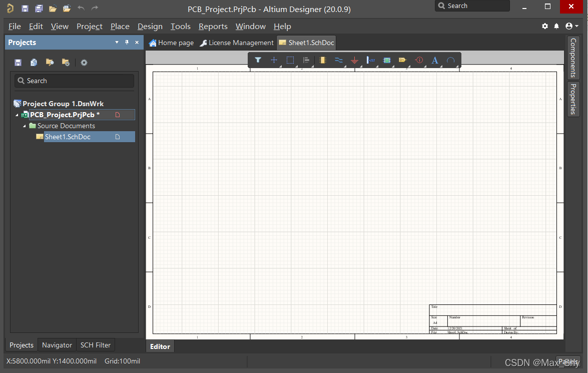Click the Save icon in title bar
The width and height of the screenshot is (588, 373).
25,8
